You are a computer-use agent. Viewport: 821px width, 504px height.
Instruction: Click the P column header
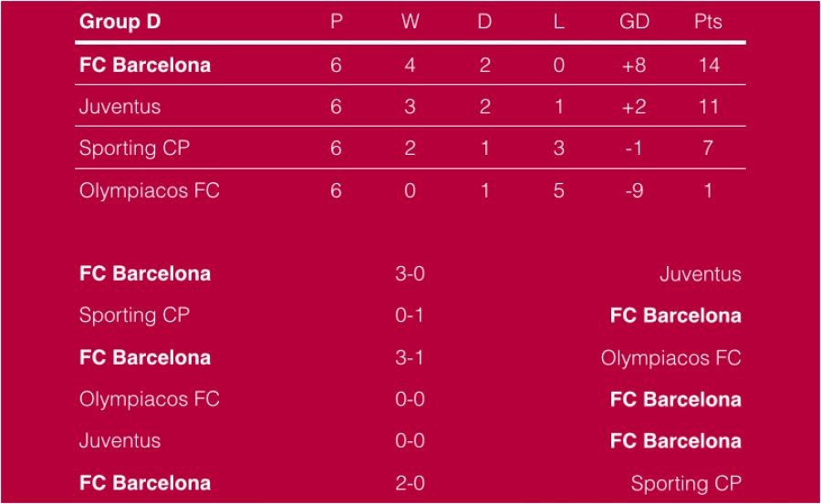pos(336,22)
